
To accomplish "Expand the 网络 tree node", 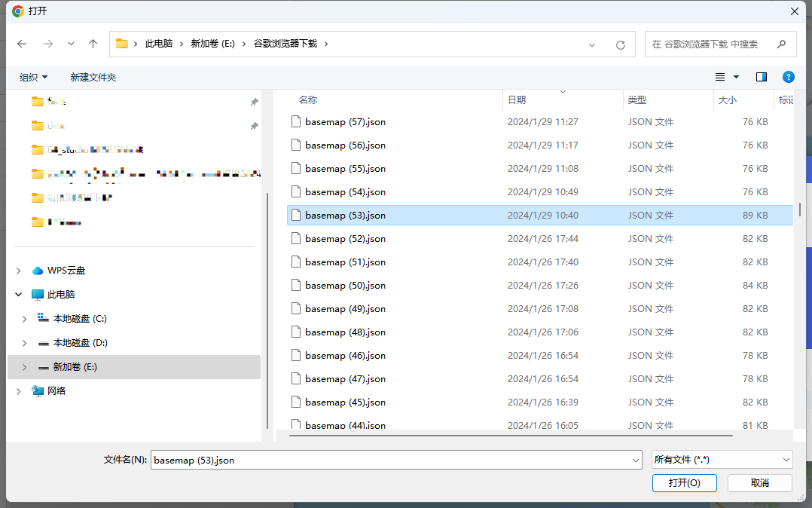I will click(x=18, y=390).
